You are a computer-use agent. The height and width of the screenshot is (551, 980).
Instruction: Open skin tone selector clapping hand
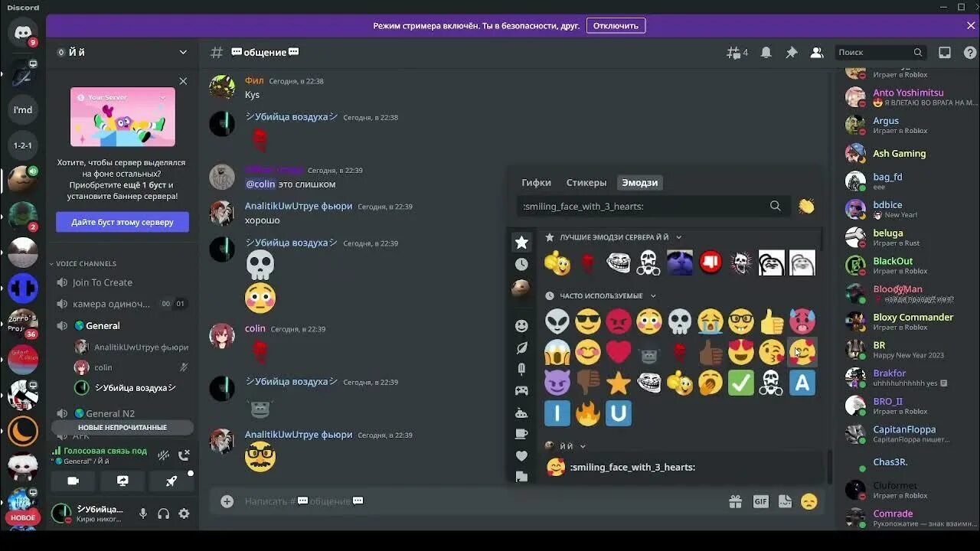point(806,206)
